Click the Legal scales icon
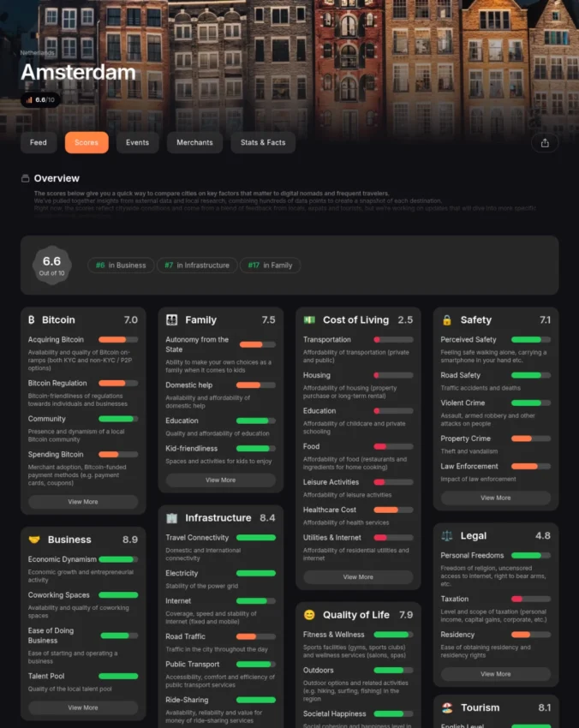Screen dimensions: 579x728 pos(446,536)
